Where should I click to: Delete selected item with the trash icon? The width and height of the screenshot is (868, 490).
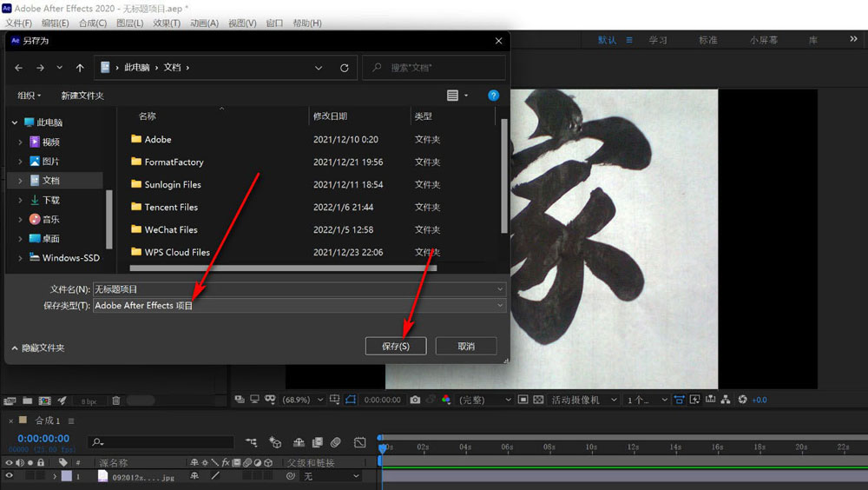[116, 401]
